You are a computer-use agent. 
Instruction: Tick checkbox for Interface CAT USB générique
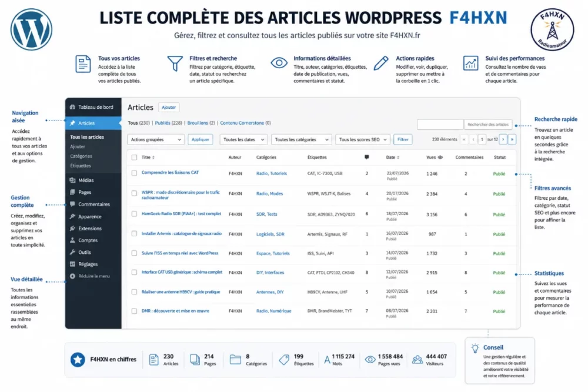[134, 273]
